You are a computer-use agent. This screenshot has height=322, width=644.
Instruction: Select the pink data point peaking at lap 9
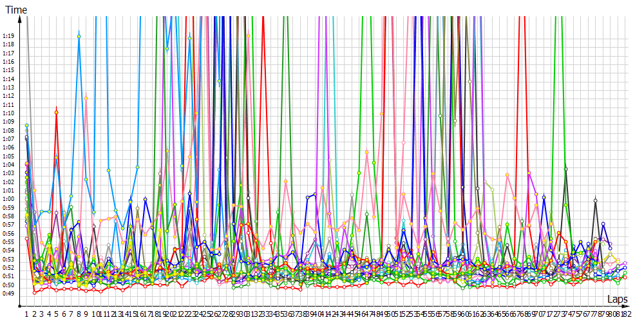[x=86, y=99]
